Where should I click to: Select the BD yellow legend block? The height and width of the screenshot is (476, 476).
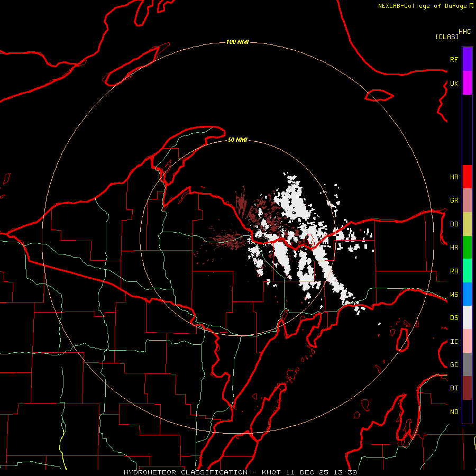pyautogui.click(x=467, y=224)
